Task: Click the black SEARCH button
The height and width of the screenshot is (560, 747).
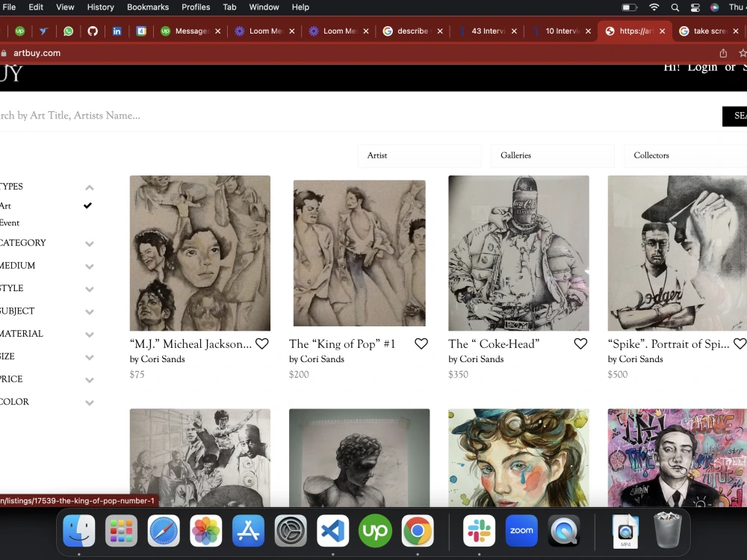Action: [734, 116]
